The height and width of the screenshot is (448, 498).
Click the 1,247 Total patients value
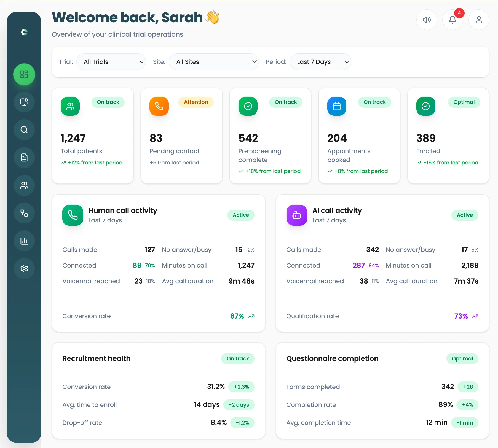73,138
